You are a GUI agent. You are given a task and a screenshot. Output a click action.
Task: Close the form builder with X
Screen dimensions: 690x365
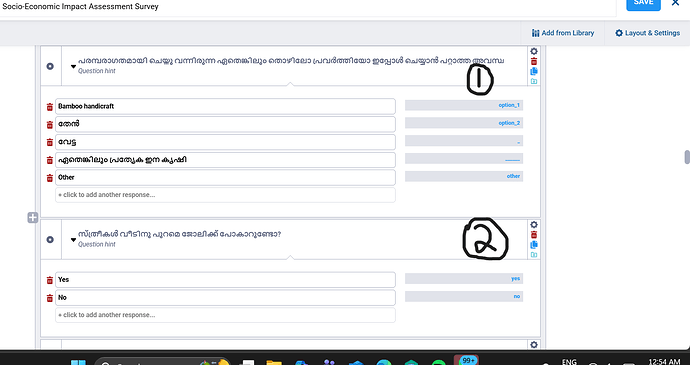(675, 3)
